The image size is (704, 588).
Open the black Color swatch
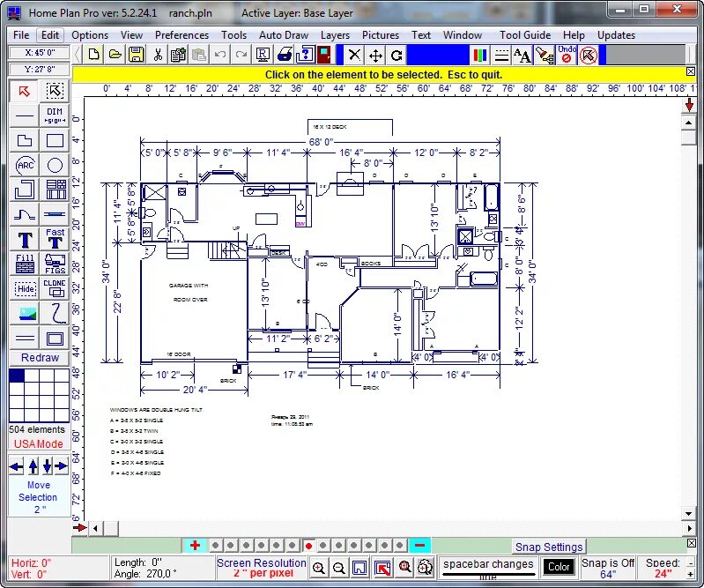[559, 567]
